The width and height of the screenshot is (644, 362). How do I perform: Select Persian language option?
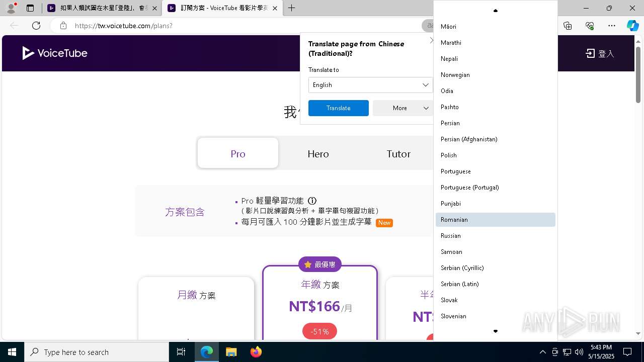pos(496,123)
